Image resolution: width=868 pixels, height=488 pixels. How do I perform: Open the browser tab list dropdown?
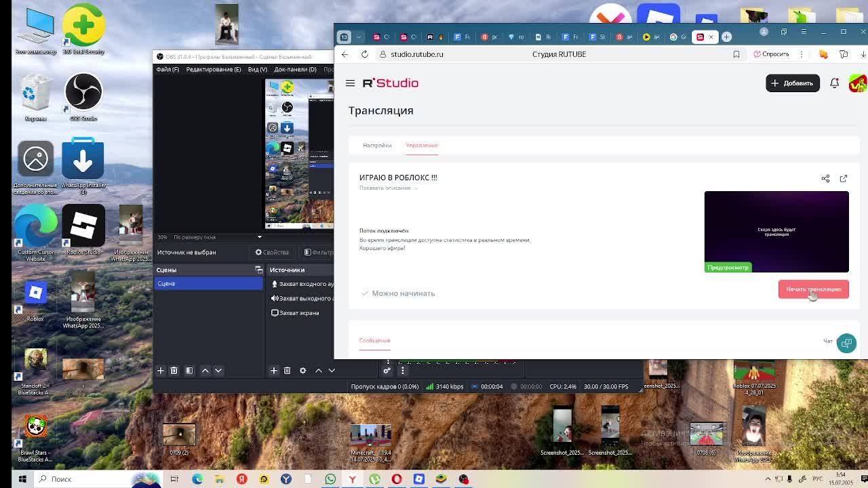coord(359,37)
